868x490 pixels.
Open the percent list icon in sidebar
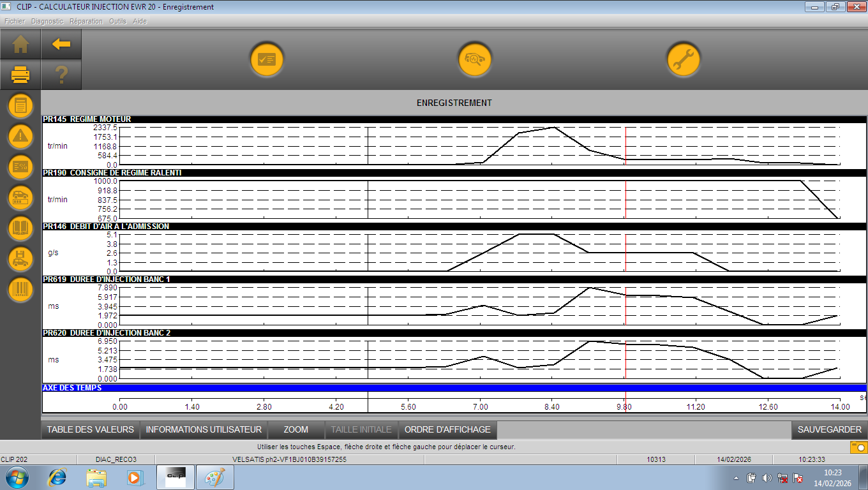click(20, 167)
